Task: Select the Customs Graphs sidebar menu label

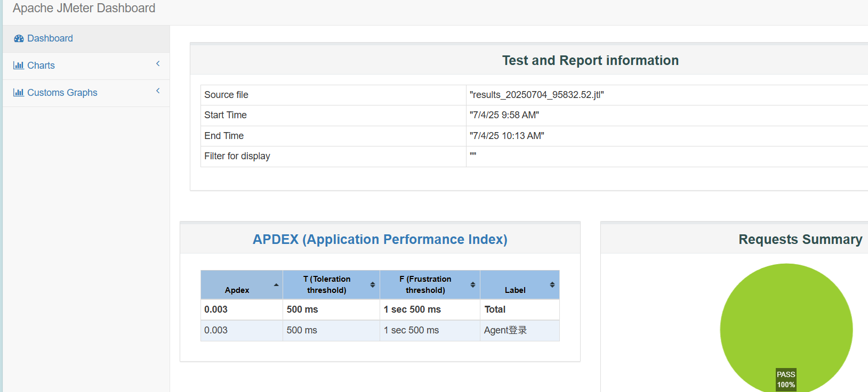Action: [x=62, y=93]
